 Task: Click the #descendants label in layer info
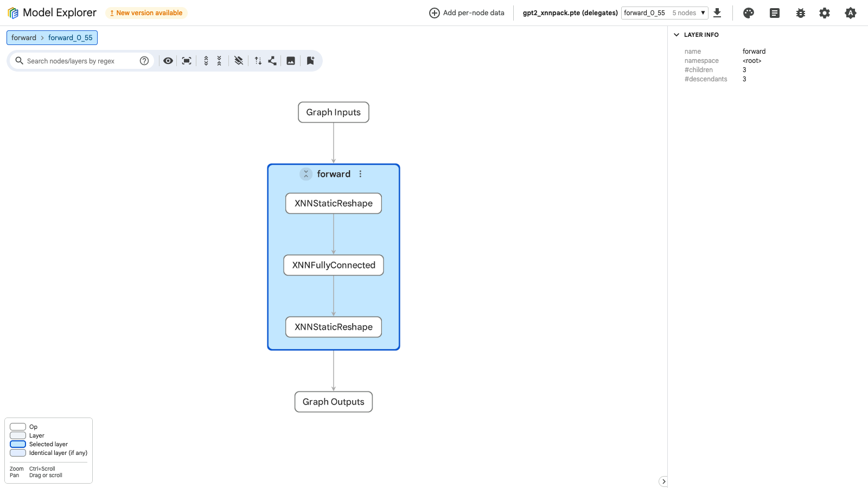tap(706, 79)
